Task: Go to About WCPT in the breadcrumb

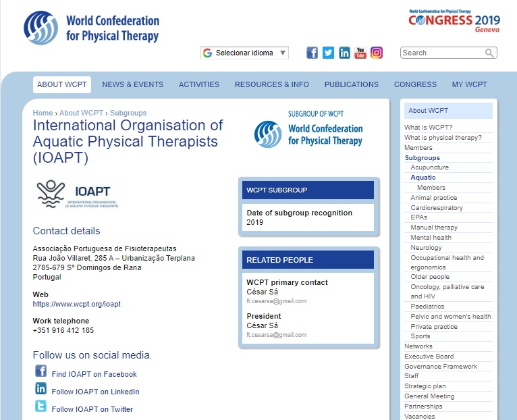Action: [82, 113]
